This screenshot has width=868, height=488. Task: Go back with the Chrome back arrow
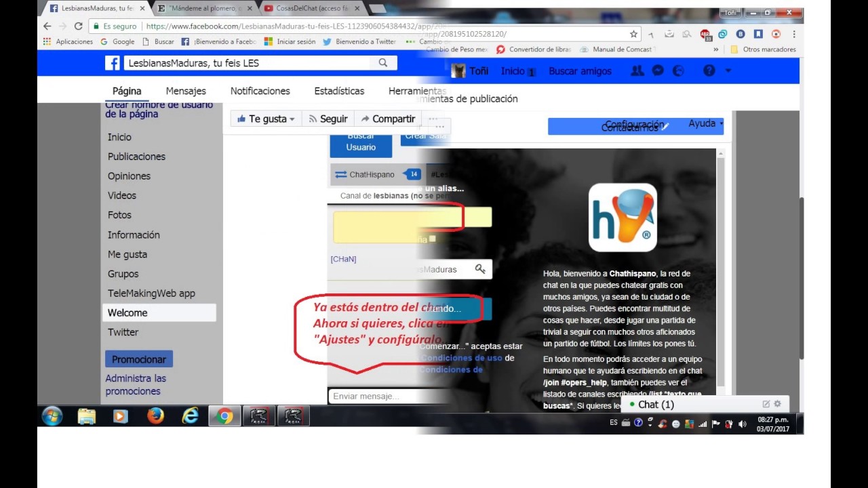[47, 26]
